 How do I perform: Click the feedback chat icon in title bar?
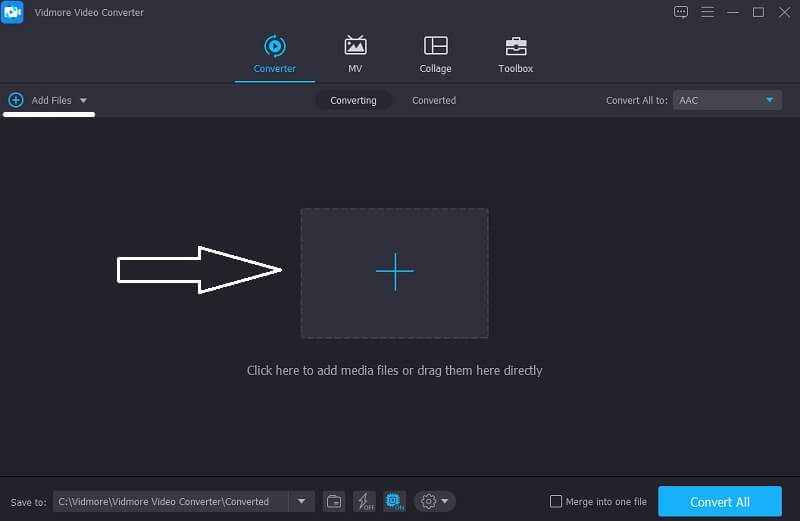tap(681, 12)
